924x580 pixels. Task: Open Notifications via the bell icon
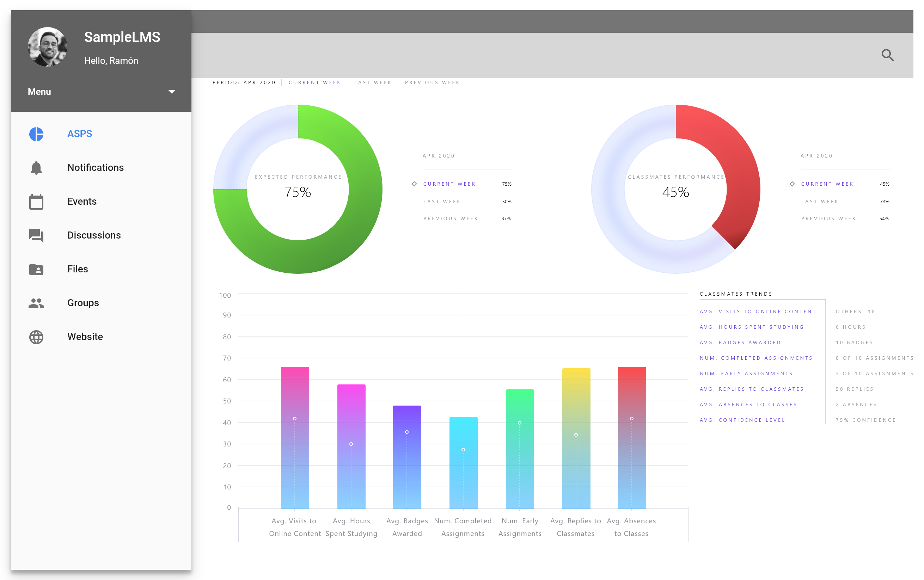36,168
